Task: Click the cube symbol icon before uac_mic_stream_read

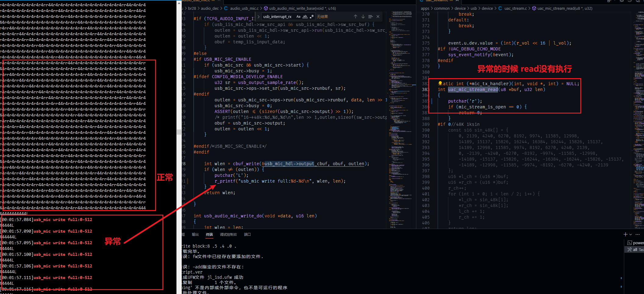Action: click(x=534, y=8)
